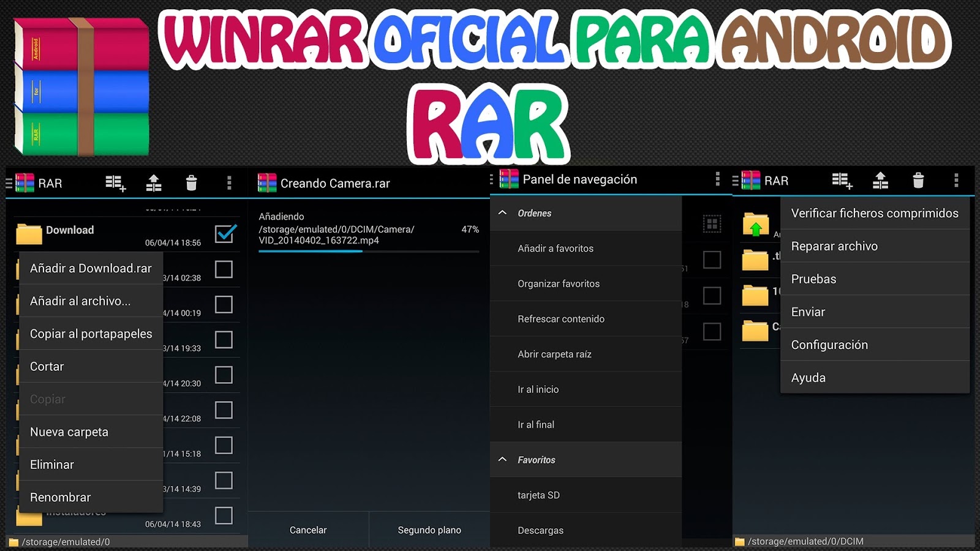Tick the checkbox in the 00:19 row
Screen dimensions: 980x551
click(x=224, y=304)
